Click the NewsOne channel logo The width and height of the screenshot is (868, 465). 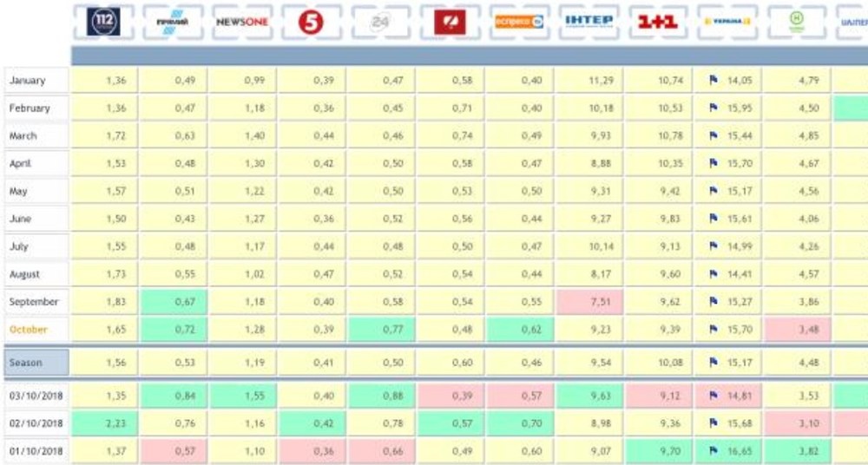(242, 22)
